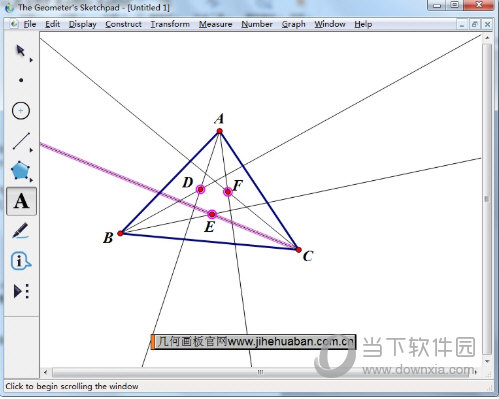The image size is (499, 399).
Task: Open the Graph menu
Action: (293, 24)
